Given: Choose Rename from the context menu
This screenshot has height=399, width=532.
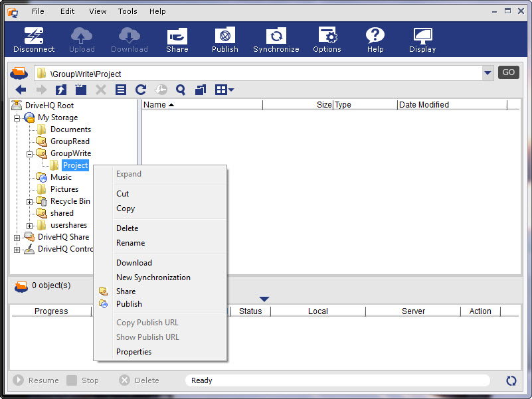Looking at the screenshot, I should coord(130,243).
